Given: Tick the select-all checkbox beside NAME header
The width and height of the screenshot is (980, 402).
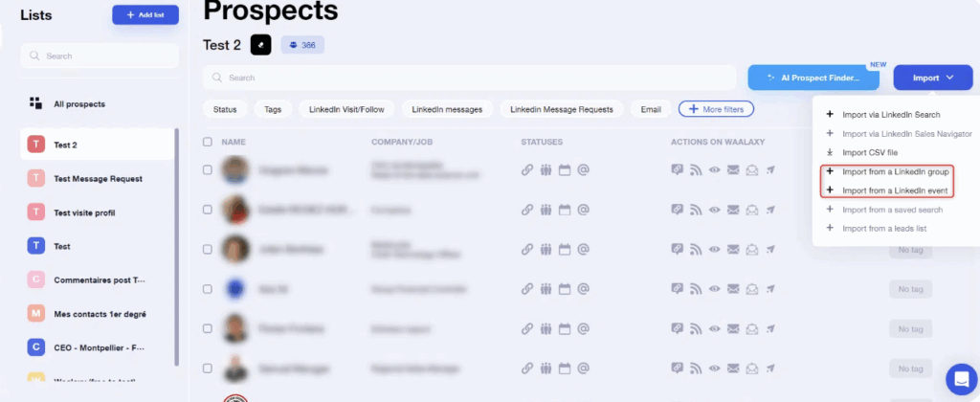Looking at the screenshot, I should coord(208,142).
